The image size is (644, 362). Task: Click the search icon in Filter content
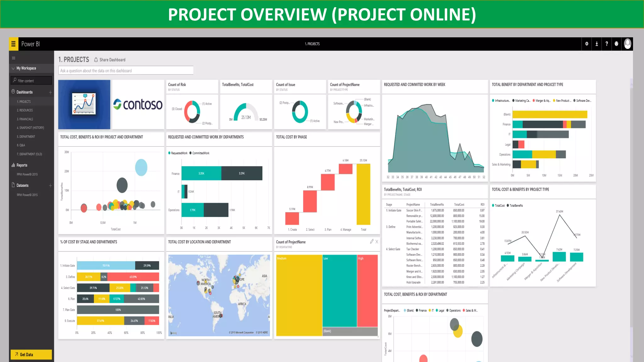[14, 80]
